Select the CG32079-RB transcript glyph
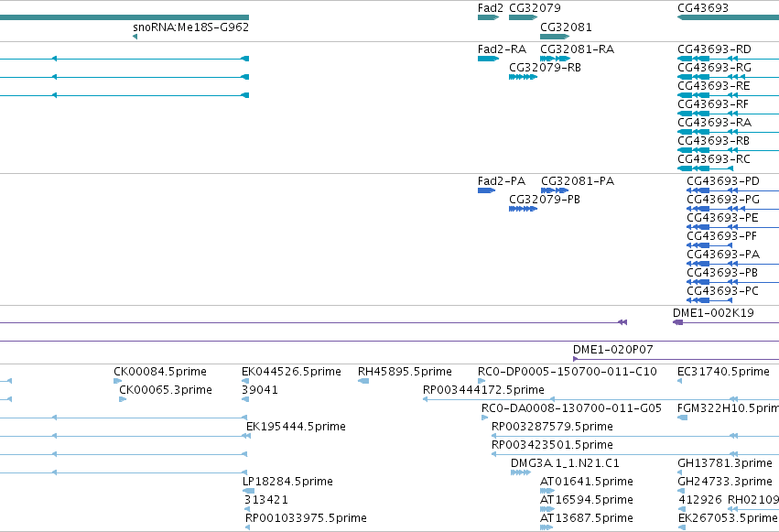The height and width of the screenshot is (532, 779). 523,77
